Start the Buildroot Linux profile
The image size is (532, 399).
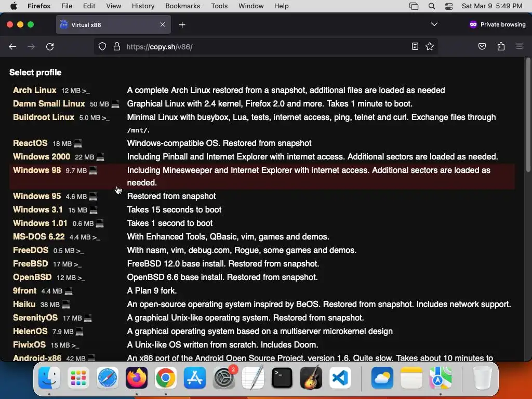(44, 117)
